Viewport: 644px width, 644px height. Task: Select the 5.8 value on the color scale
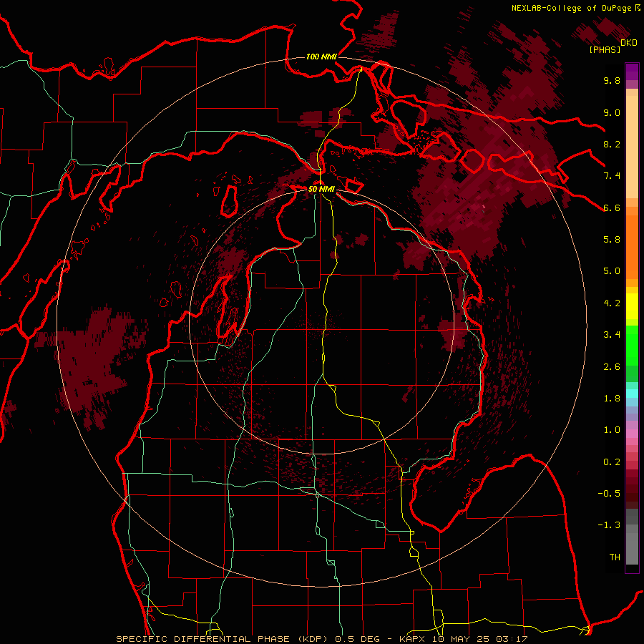(612, 240)
